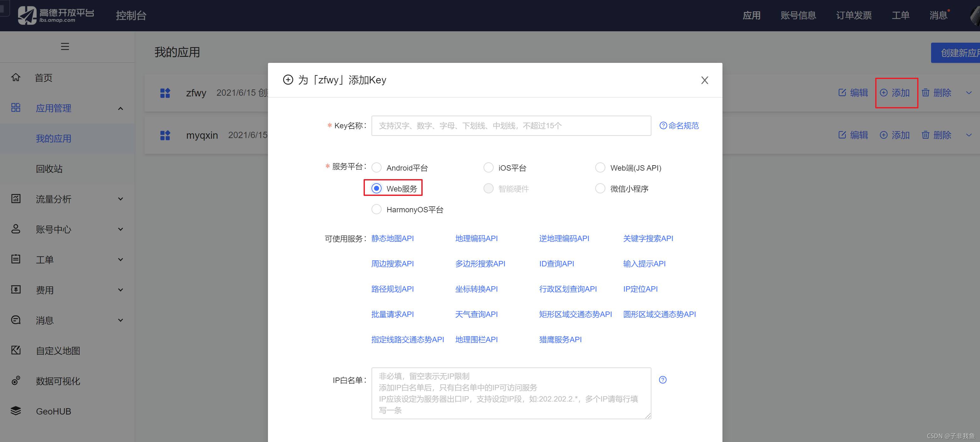This screenshot has width=980, height=442.
Task: Open the 静态地图API link
Action: [x=392, y=238]
